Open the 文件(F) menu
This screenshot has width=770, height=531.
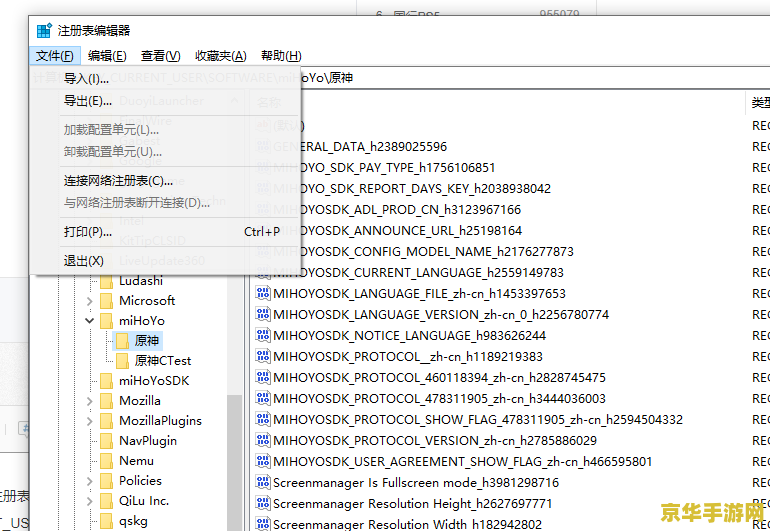55,56
